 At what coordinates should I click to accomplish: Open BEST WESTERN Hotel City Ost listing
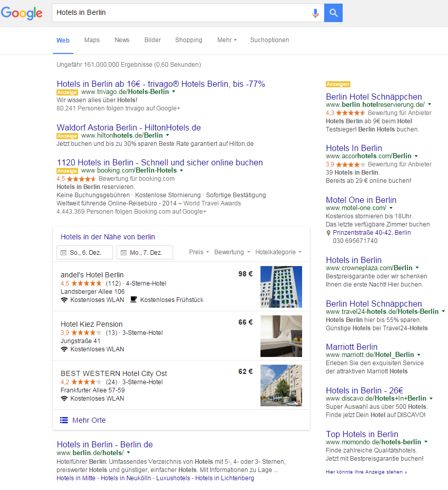[114, 374]
